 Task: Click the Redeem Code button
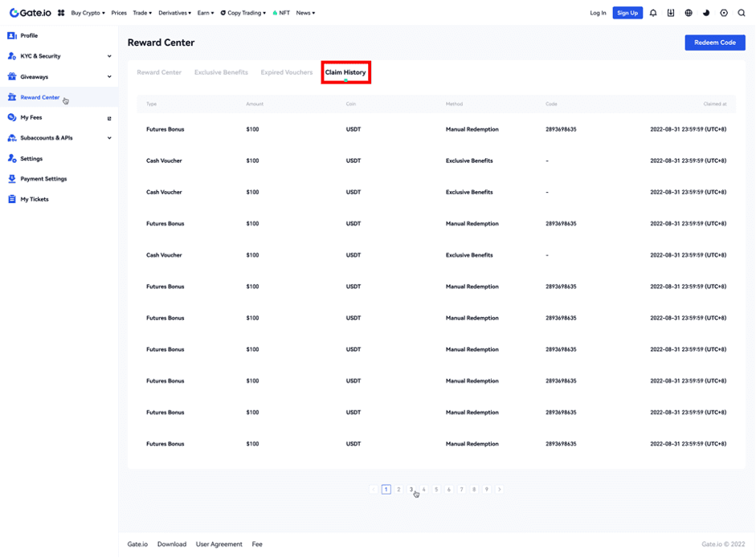[x=714, y=43]
